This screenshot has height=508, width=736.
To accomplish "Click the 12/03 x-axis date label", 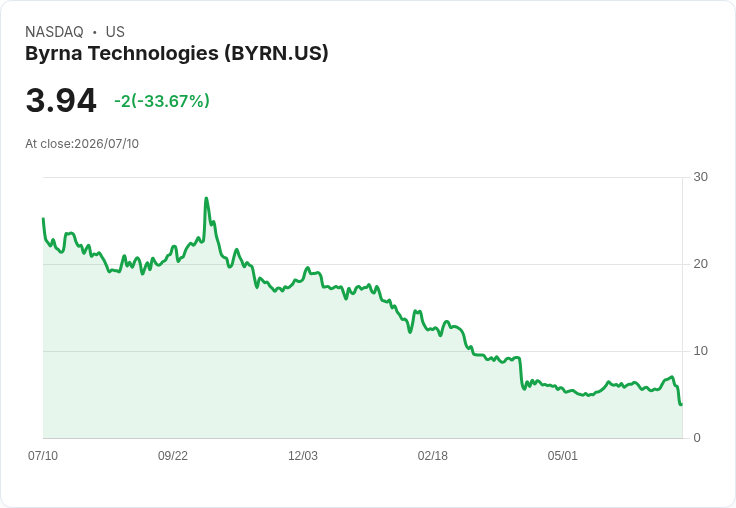I will pyautogui.click(x=303, y=455).
